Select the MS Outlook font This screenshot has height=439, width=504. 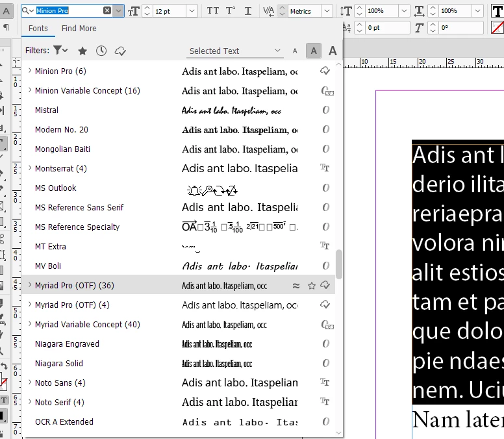(178, 188)
